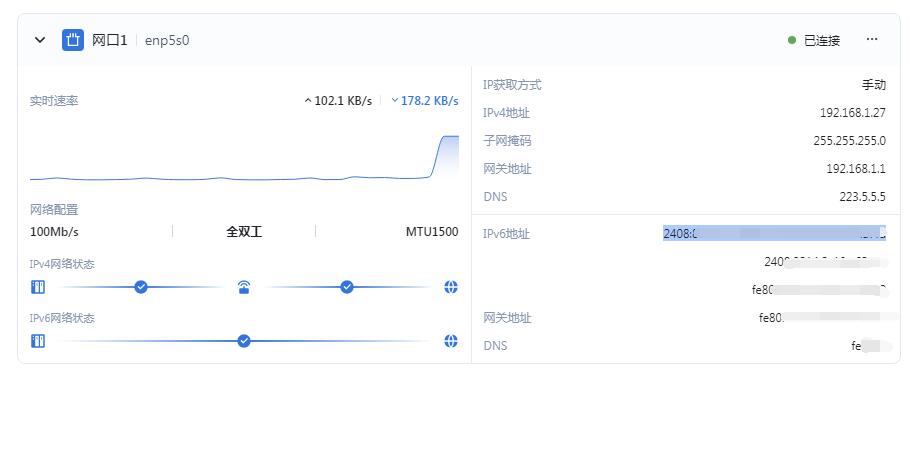The width and height of the screenshot is (910, 469).
Task: Click the 全双工 duplex value
Action: (x=244, y=232)
